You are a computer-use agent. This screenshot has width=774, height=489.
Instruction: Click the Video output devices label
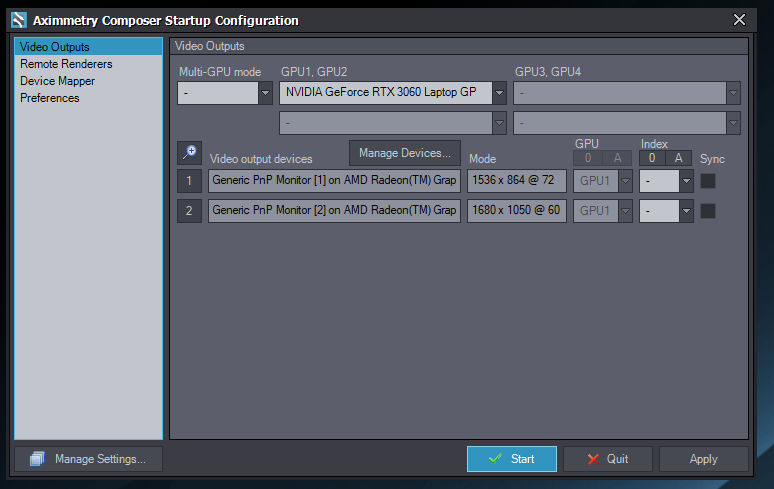pos(261,159)
